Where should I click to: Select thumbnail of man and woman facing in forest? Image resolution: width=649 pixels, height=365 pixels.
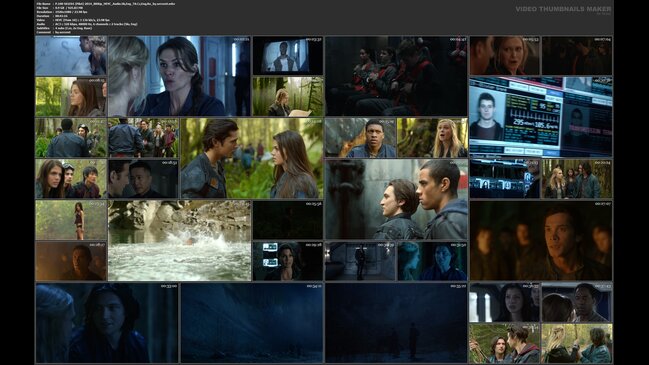pyautogui.click(x=252, y=158)
